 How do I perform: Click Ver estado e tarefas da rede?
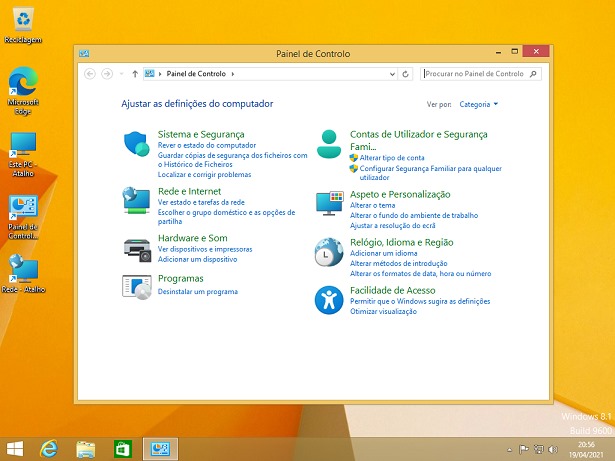pos(201,202)
